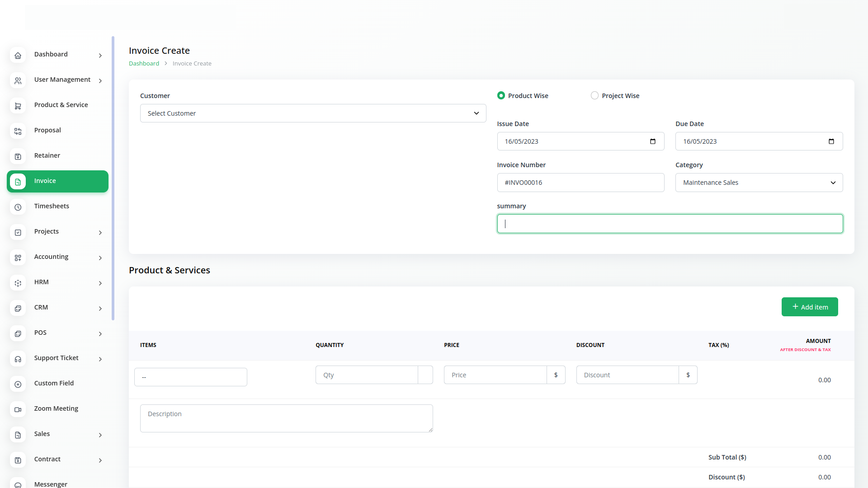Open the Select Customer dropdown
Image resolution: width=868 pixels, height=488 pixels.
(313, 113)
